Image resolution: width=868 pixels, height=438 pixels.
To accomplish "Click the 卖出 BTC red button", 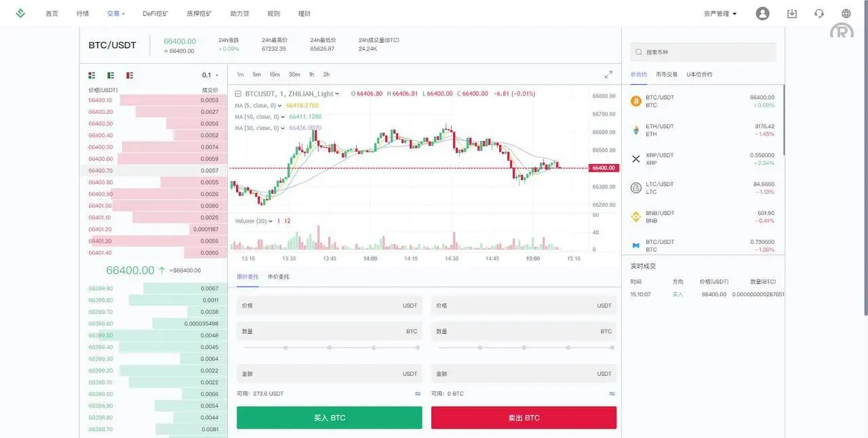I will coord(524,417).
